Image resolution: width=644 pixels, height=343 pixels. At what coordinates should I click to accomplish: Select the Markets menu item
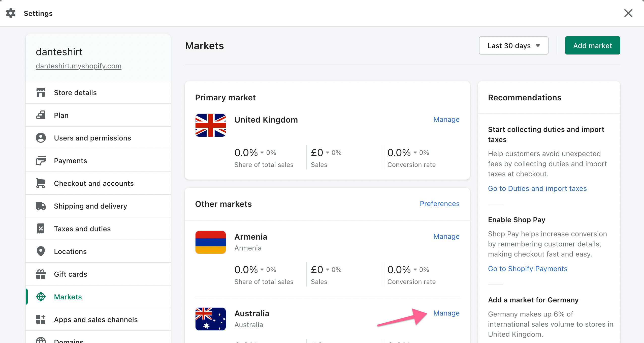coord(98,297)
